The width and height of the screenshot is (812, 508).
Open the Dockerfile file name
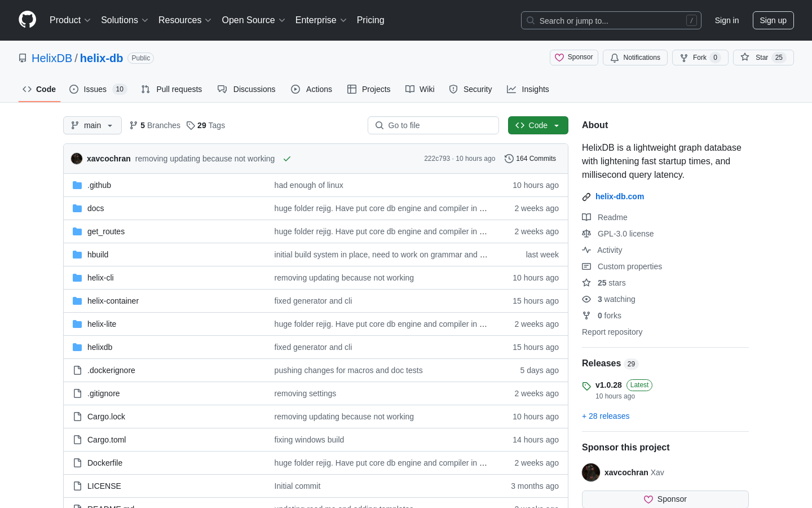click(105, 463)
